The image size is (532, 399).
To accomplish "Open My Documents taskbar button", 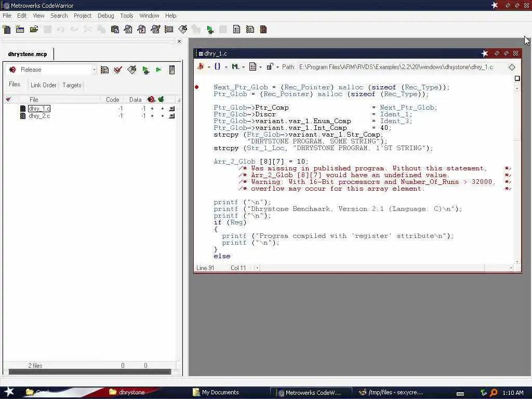I will (x=216, y=392).
